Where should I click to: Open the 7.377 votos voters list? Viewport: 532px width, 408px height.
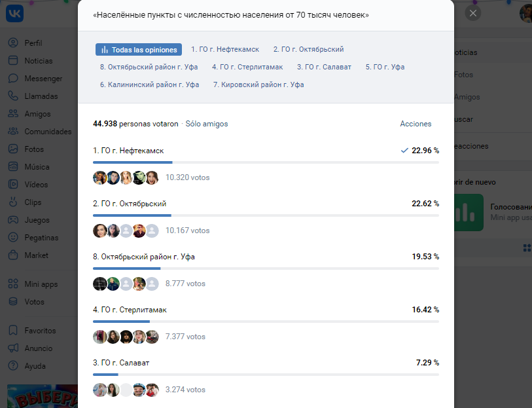point(185,337)
